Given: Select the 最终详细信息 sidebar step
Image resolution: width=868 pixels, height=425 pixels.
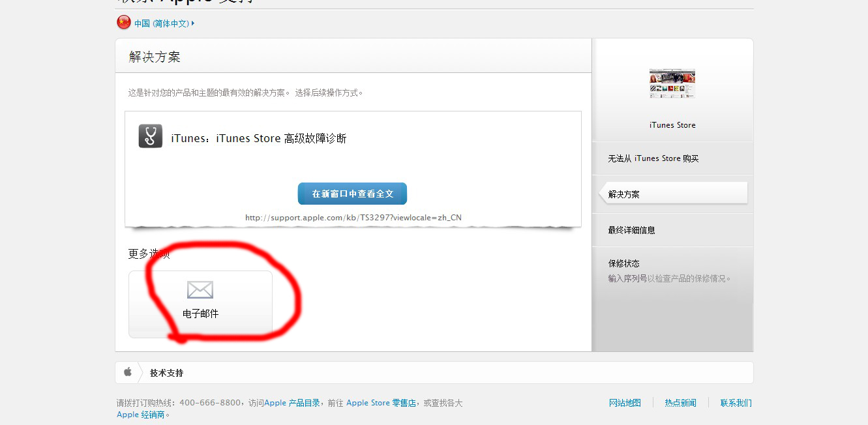Looking at the screenshot, I should [631, 230].
